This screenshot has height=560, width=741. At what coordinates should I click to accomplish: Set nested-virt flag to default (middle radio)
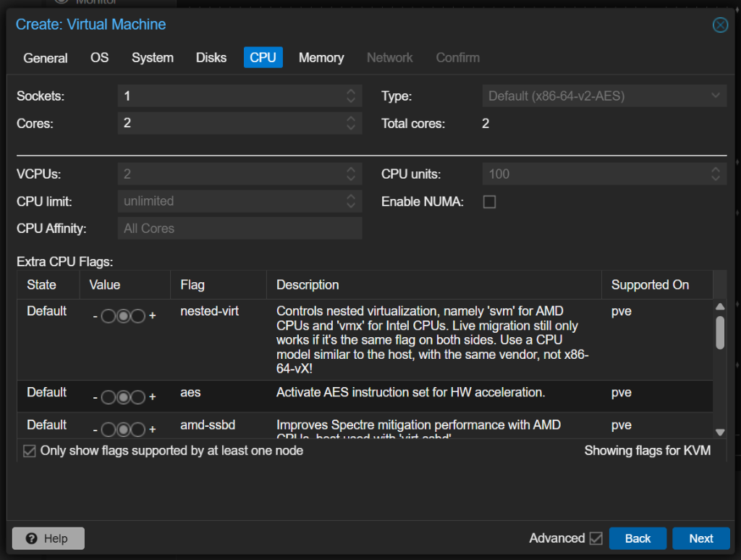point(123,316)
